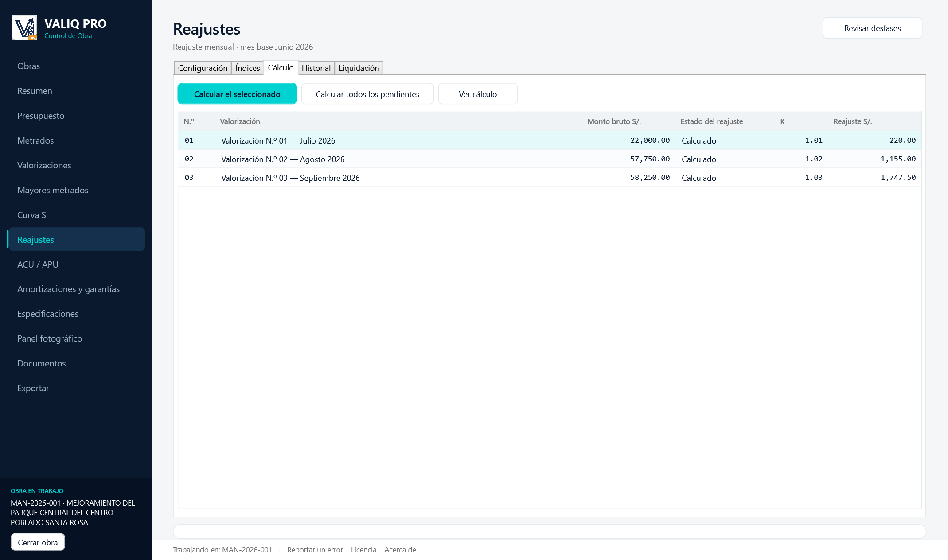The image size is (948, 560).
Task: Select Mayores metrados menu item
Action: point(53,190)
